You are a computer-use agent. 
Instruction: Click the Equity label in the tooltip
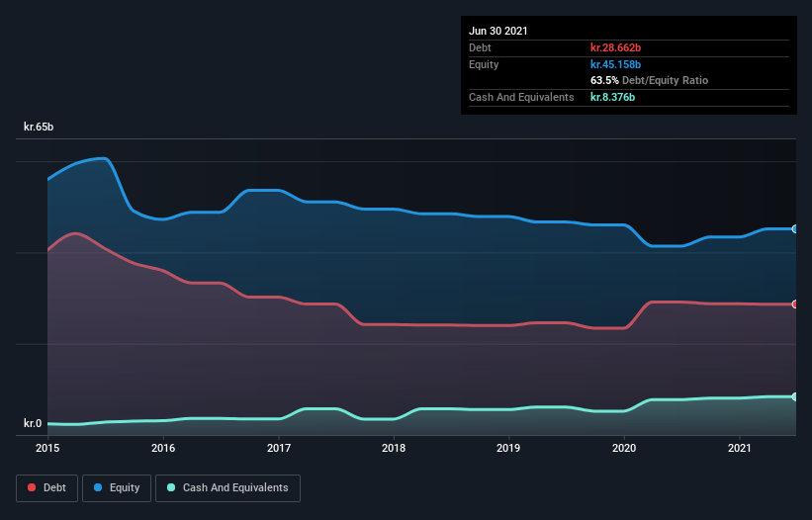pos(484,64)
